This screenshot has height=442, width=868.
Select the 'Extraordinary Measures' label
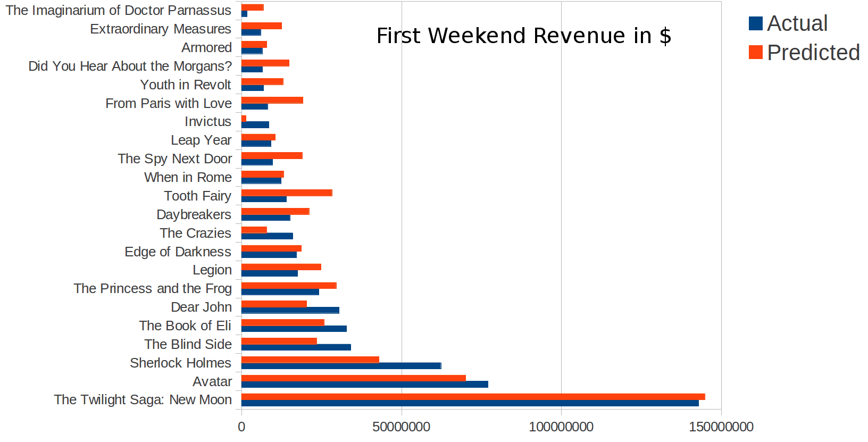[161, 29]
